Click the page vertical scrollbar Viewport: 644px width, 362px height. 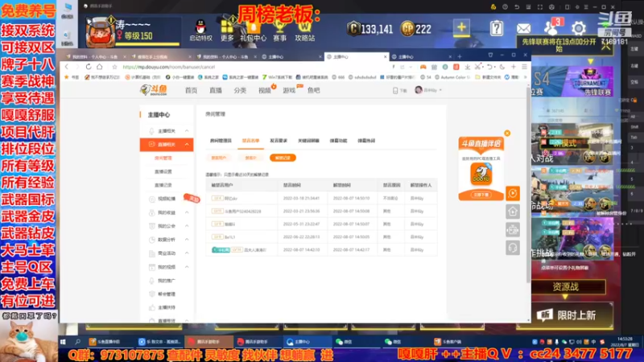click(x=528, y=185)
